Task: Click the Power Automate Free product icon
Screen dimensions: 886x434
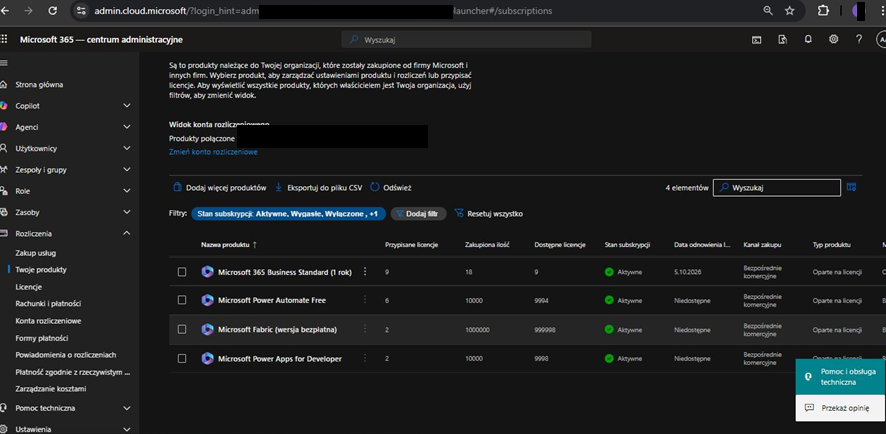Action: [207, 300]
